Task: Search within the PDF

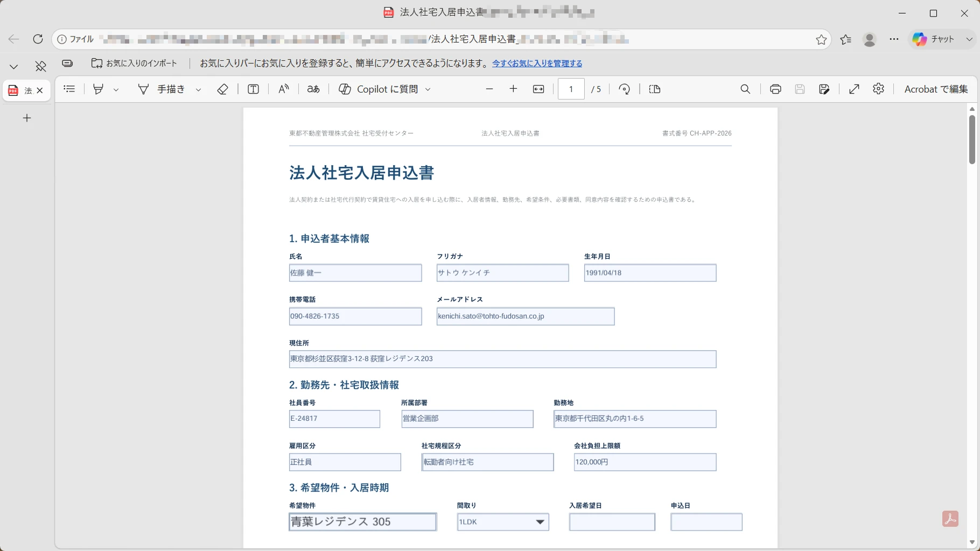Action: pyautogui.click(x=745, y=89)
